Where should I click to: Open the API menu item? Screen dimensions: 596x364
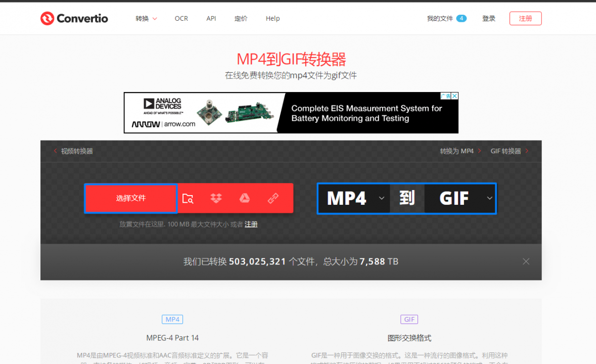[211, 18]
